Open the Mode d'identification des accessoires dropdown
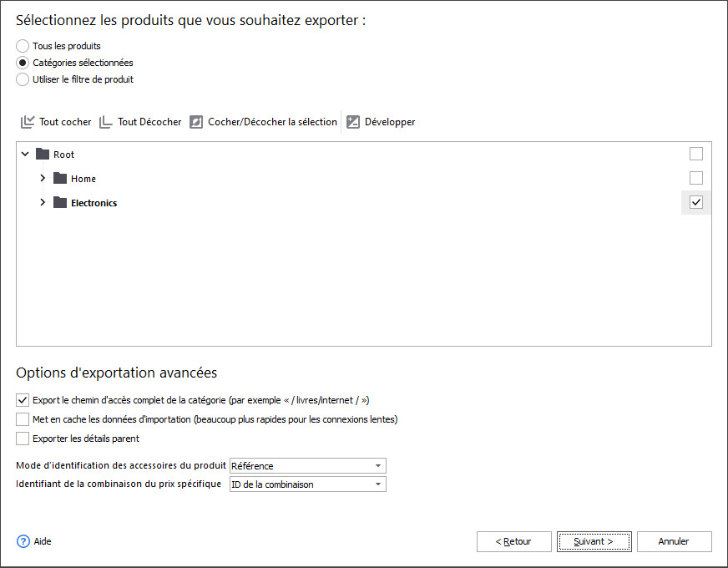The image size is (728, 568). click(x=378, y=466)
